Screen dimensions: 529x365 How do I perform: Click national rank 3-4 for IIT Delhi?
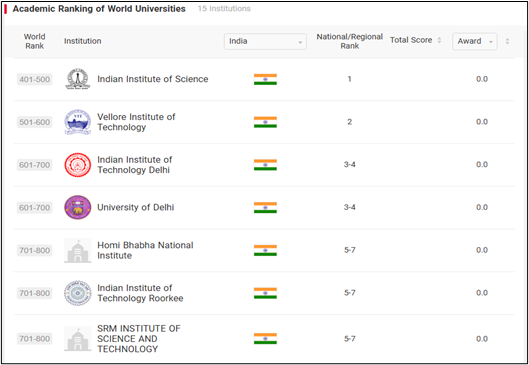[350, 165]
